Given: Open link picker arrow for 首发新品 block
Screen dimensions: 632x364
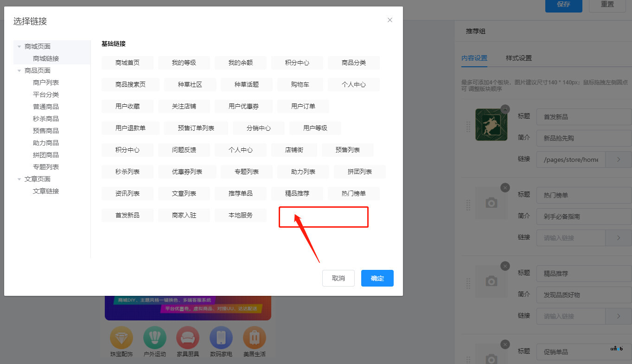Looking at the screenshot, I should [619, 159].
